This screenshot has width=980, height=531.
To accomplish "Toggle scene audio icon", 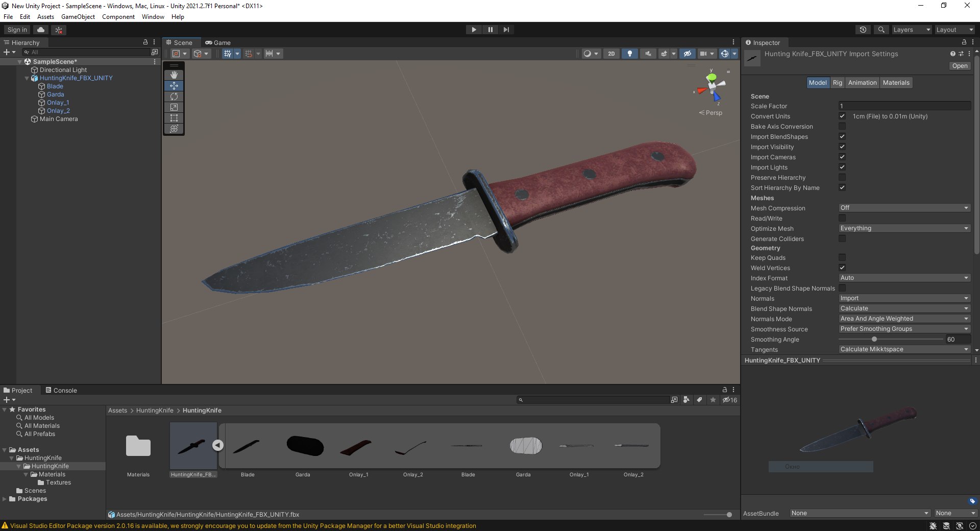I will pos(648,54).
